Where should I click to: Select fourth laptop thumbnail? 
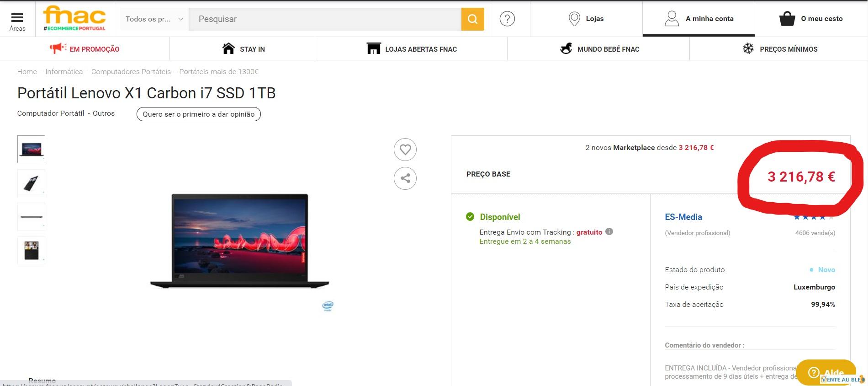tap(31, 250)
